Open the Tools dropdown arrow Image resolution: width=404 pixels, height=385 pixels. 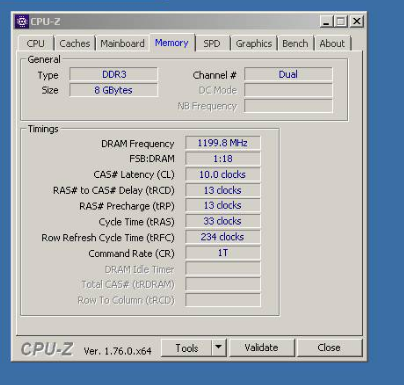[x=219, y=347]
